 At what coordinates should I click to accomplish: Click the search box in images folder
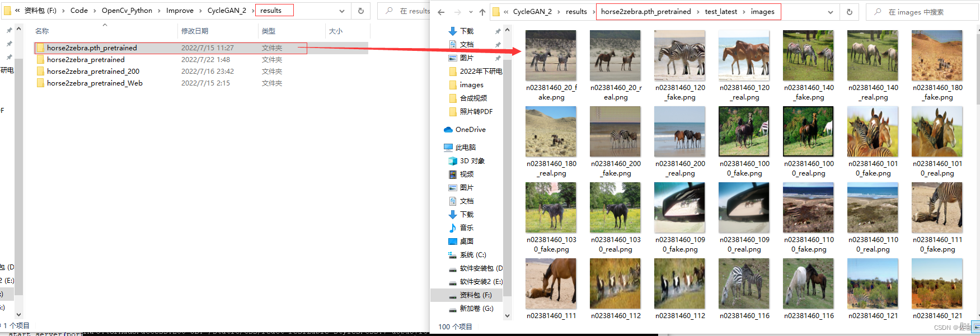click(x=923, y=12)
